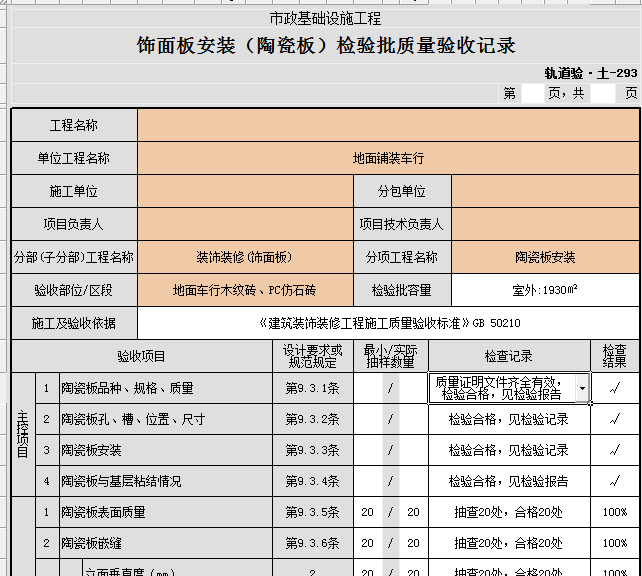
Task: Click the 分项工程名称 label cell
Action: [x=402, y=257]
